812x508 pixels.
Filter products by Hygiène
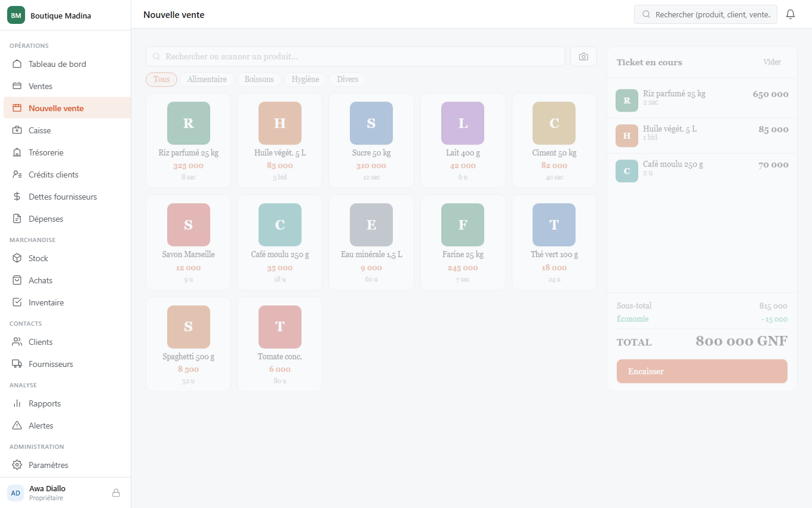[x=306, y=79]
